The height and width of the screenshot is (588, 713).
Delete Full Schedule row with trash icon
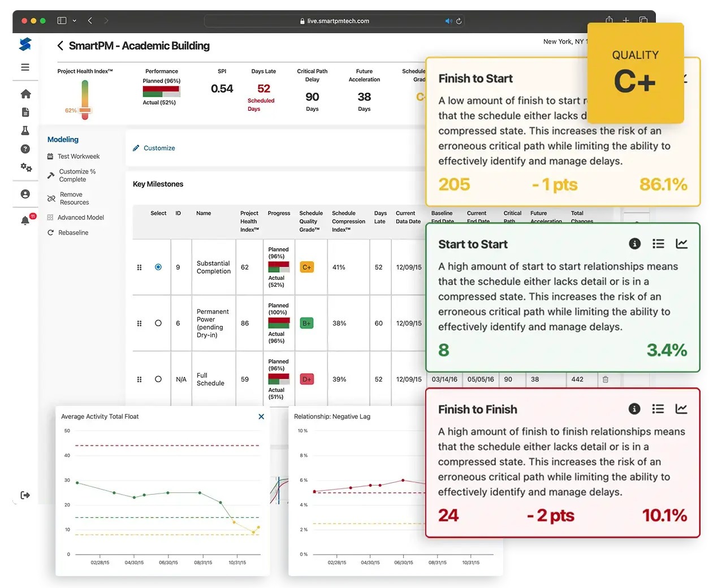coord(605,379)
